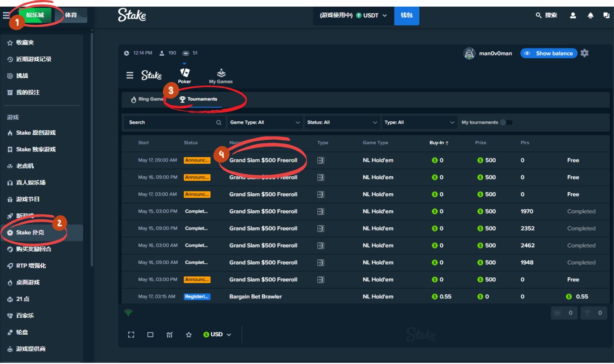Switch to the 体育 sports tab

[x=71, y=15]
